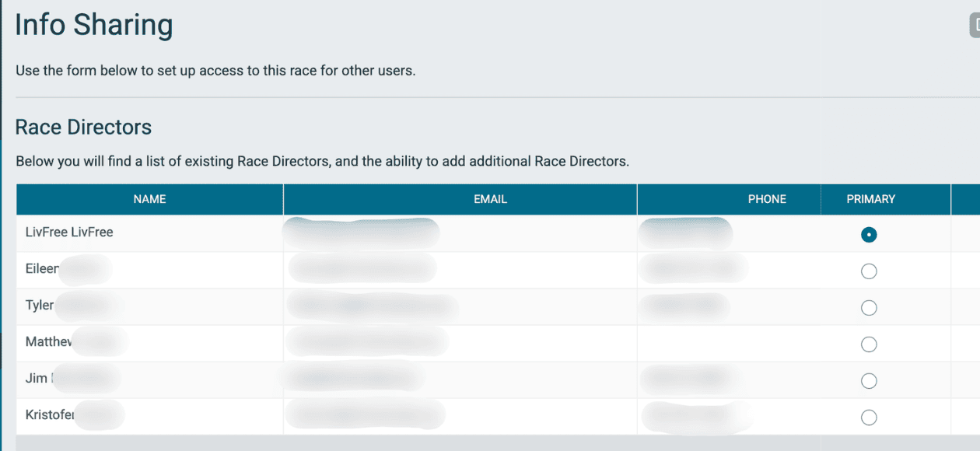Click the NAME column header
Image resolution: width=980 pixels, height=451 pixels.
tap(149, 199)
